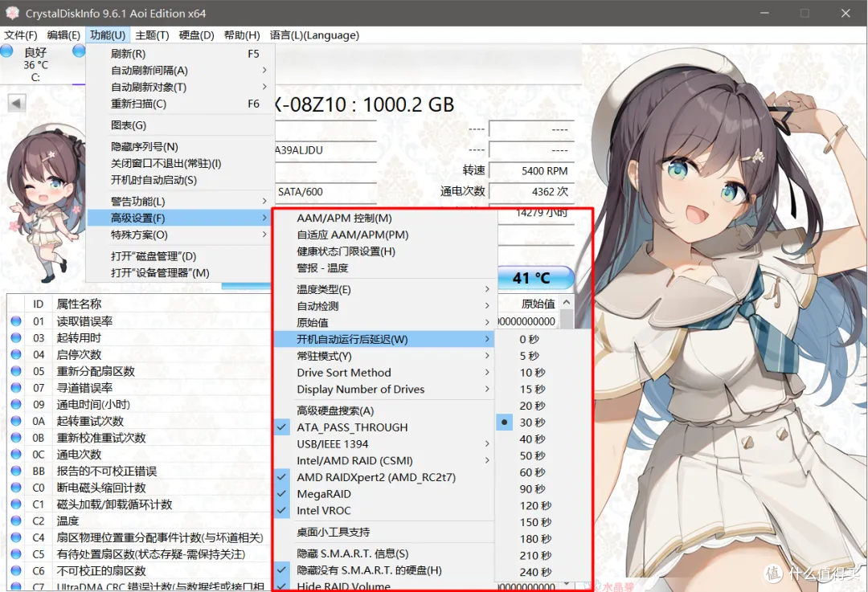The height and width of the screenshot is (592, 868).
Task: Click status circle for attribute C4
Action: [x=16, y=537]
